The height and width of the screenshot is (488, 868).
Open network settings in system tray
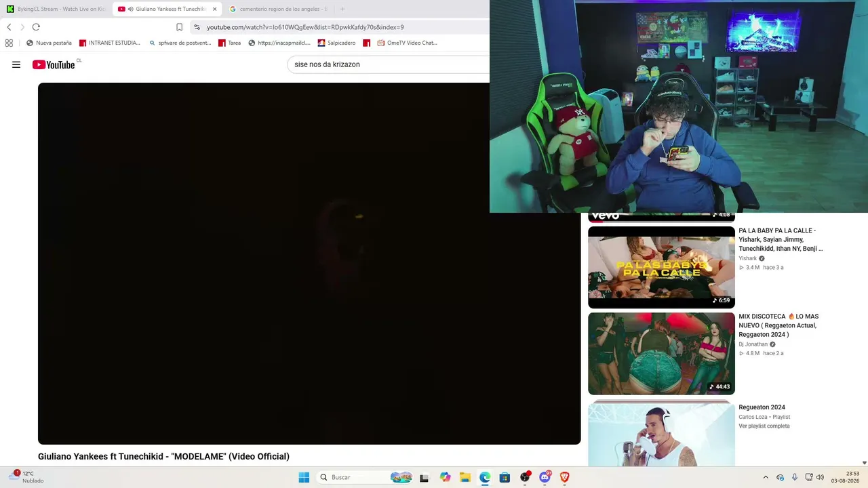click(x=808, y=477)
